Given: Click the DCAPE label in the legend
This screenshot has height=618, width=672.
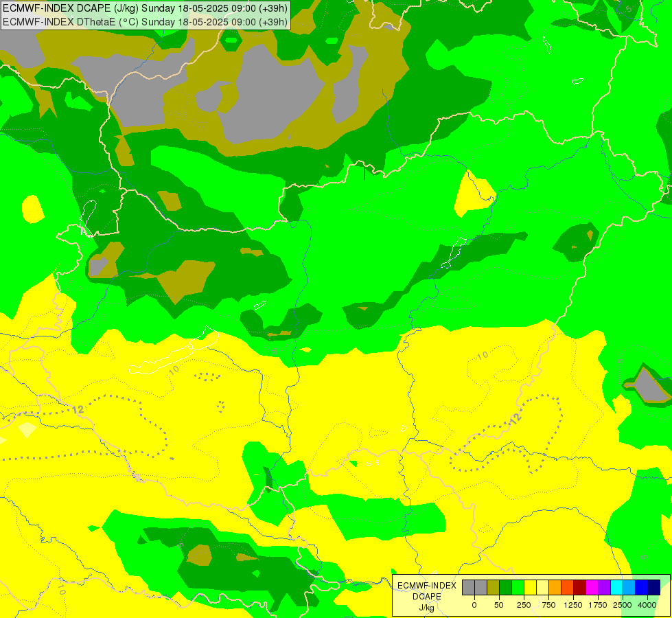Looking at the screenshot, I should (x=427, y=597).
